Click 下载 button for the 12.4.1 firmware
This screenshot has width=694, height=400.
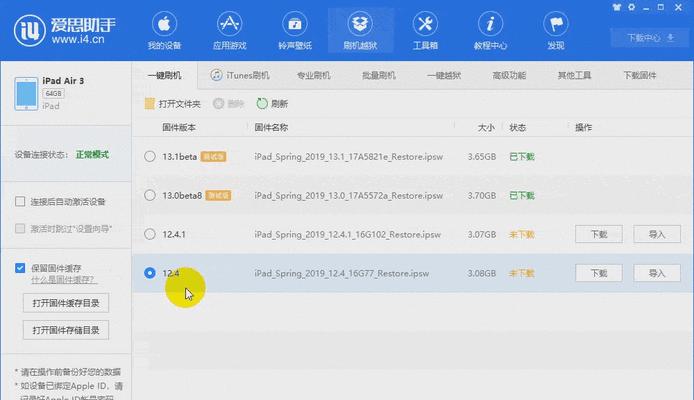(599, 234)
